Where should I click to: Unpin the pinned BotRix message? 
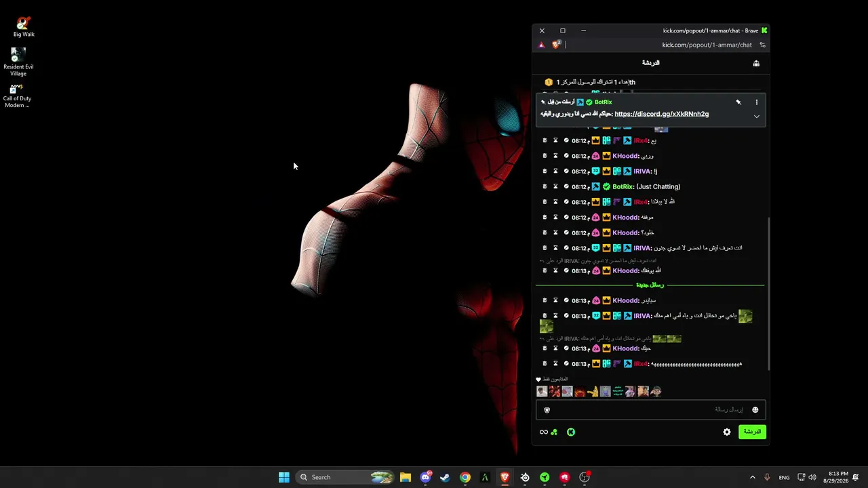coord(738,102)
